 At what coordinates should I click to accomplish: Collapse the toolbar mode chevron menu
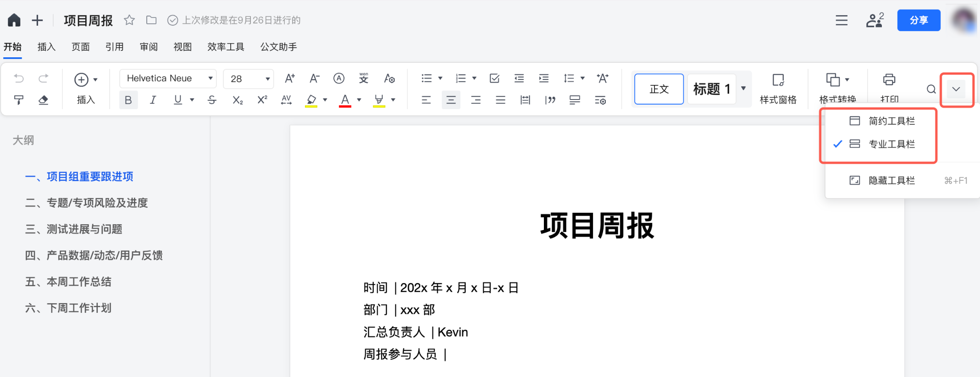956,89
